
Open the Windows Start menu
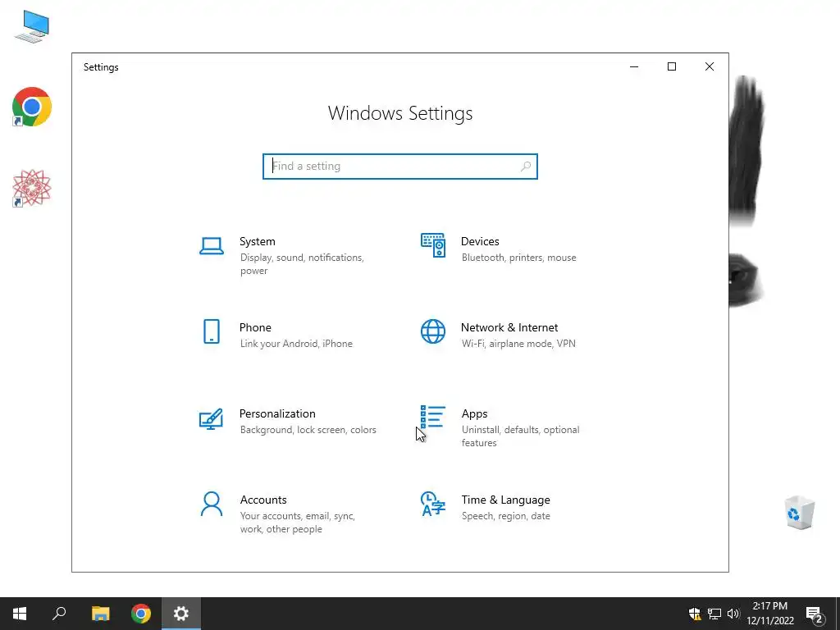coord(20,614)
